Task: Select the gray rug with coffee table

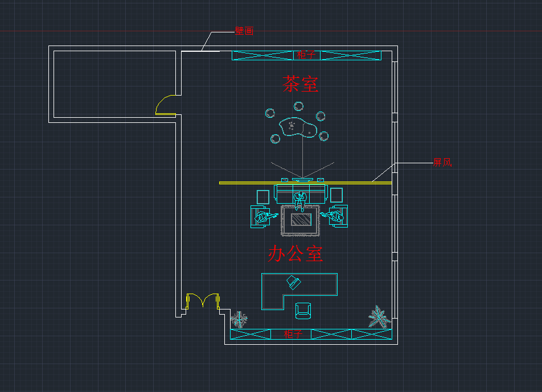Action: [x=300, y=220]
